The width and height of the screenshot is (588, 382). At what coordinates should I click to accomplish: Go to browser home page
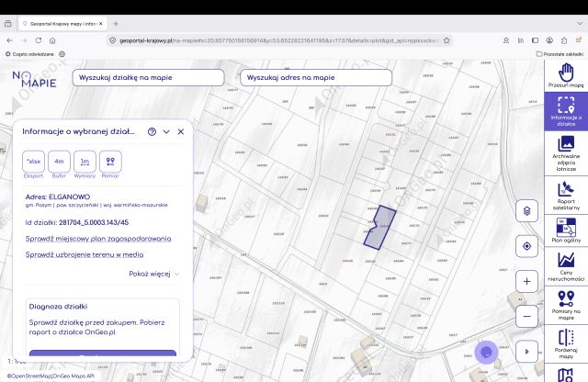[x=52, y=40]
